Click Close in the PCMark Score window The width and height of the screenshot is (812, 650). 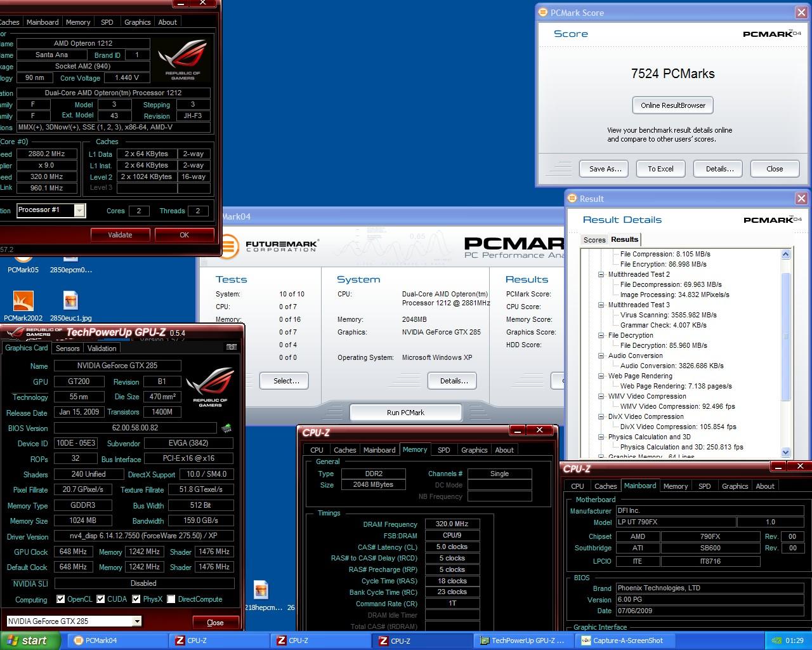pyautogui.click(x=775, y=169)
